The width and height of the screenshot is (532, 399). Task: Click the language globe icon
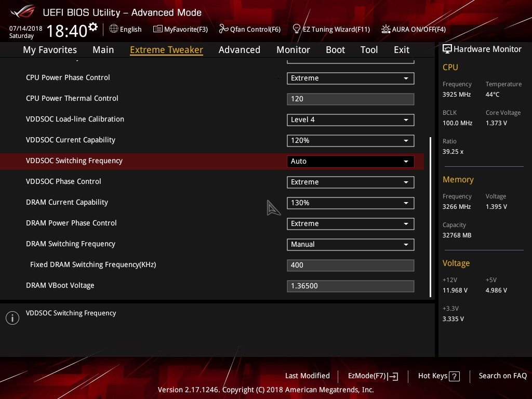[114, 29]
